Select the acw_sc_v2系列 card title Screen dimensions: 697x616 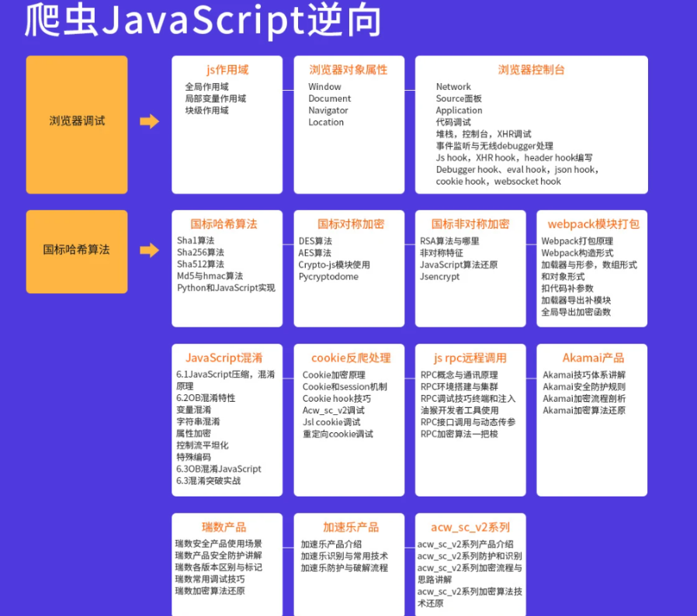[469, 528]
